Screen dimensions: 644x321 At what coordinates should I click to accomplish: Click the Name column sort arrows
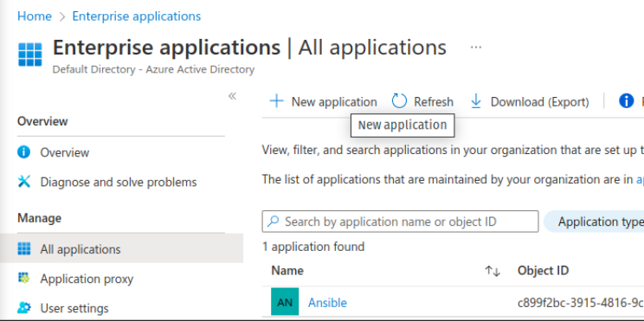click(x=493, y=271)
